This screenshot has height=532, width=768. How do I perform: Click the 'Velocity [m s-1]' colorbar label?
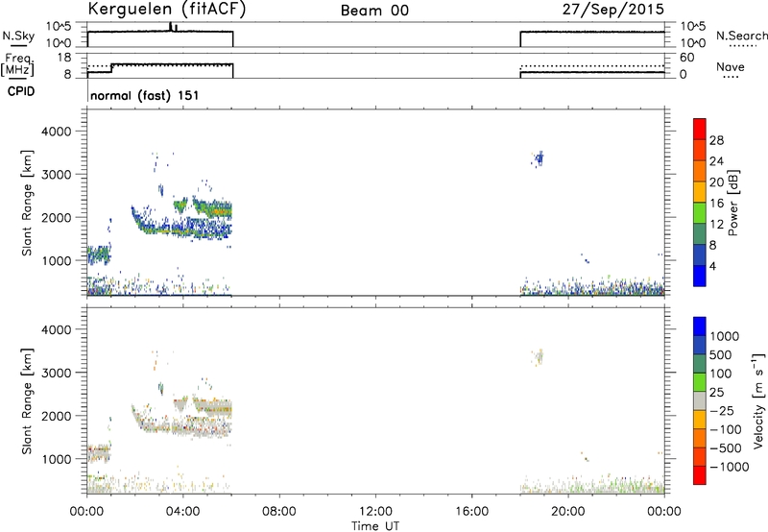[758, 400]
